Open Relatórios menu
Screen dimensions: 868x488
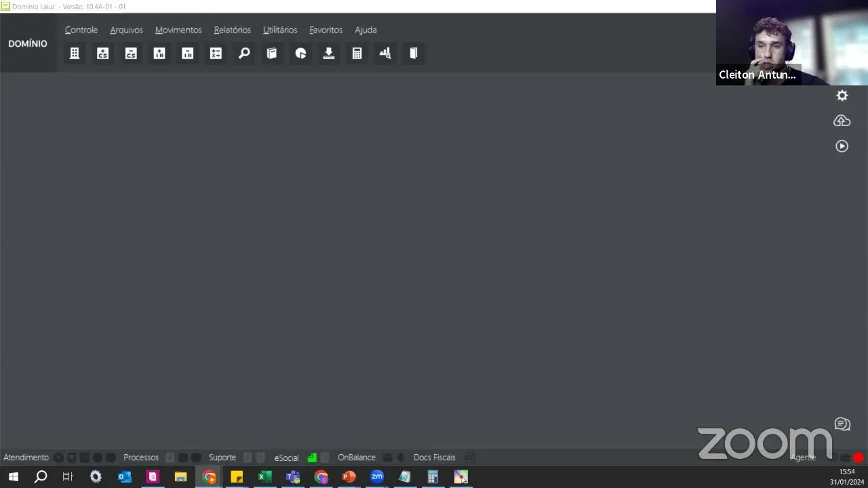pos(233,30)
